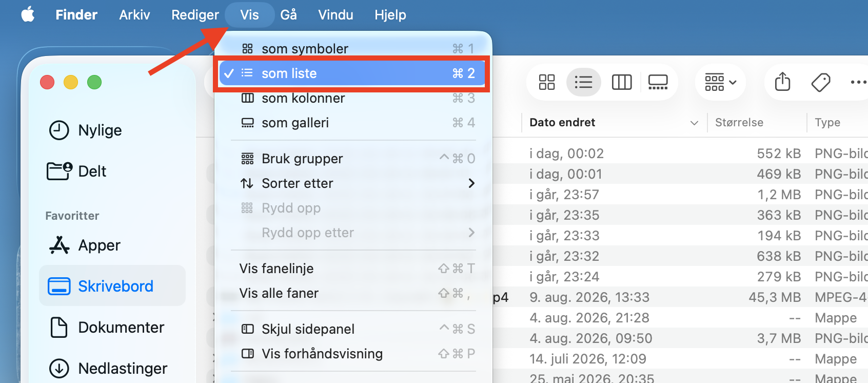Image resolution: width=868 pixels, height=383 pixels.
Task: Select Skrivebord in the sidebar
Action: [x=112, y=286]
